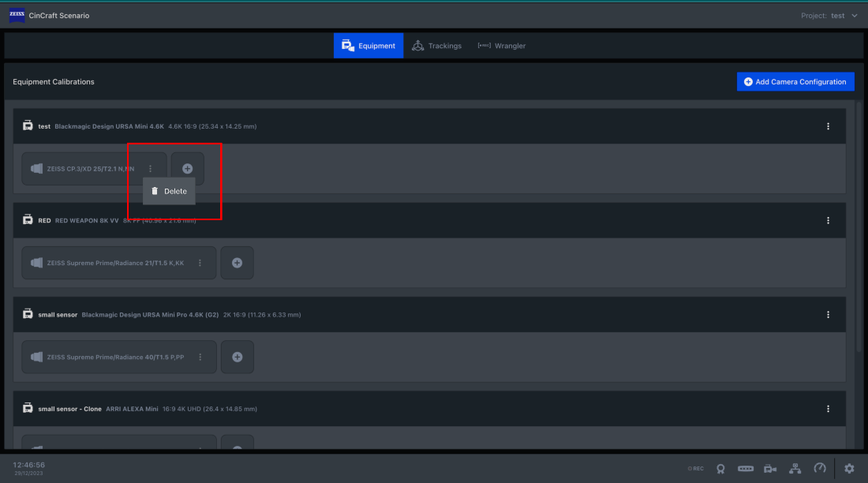Open settings via the gear icon
868x483 pixels.
point(849,469)
